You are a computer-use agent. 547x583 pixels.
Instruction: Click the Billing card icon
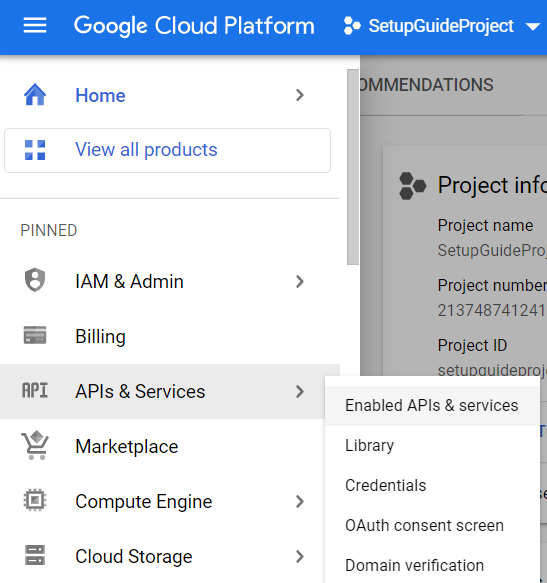35,335
